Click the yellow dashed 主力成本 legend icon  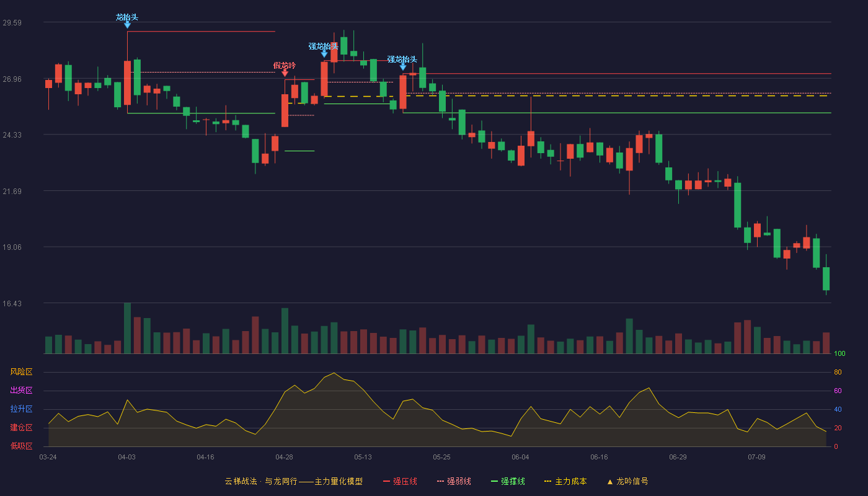pos(547,482)
